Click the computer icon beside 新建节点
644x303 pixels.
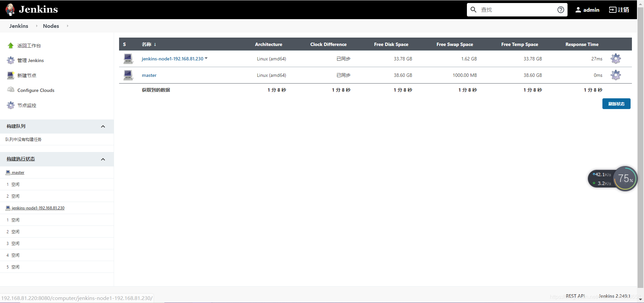(x=11, y=75)
